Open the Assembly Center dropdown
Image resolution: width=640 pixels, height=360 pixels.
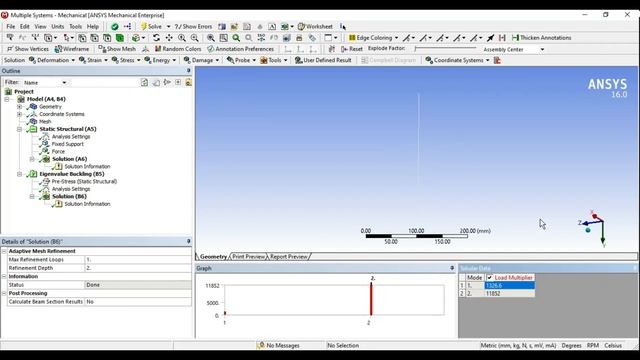tap(542, 49)
